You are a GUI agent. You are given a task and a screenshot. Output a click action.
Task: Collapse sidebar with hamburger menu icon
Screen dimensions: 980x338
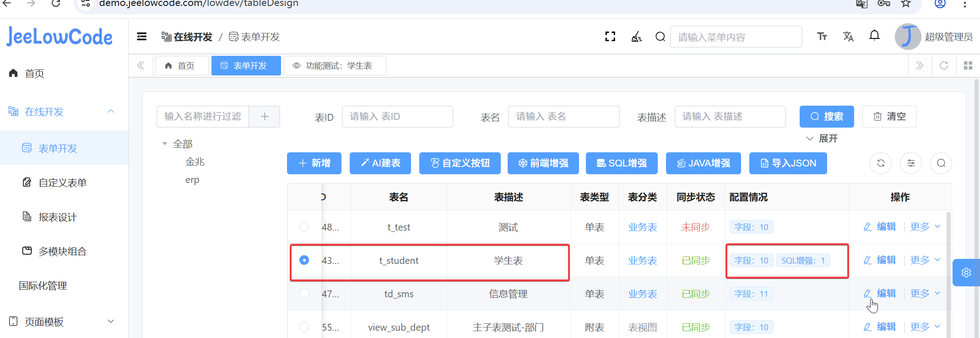[x=142, y=37]
